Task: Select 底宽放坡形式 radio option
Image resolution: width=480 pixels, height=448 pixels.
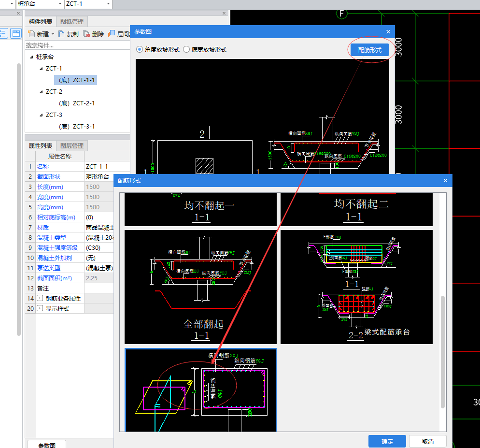Action: [186, 49]
